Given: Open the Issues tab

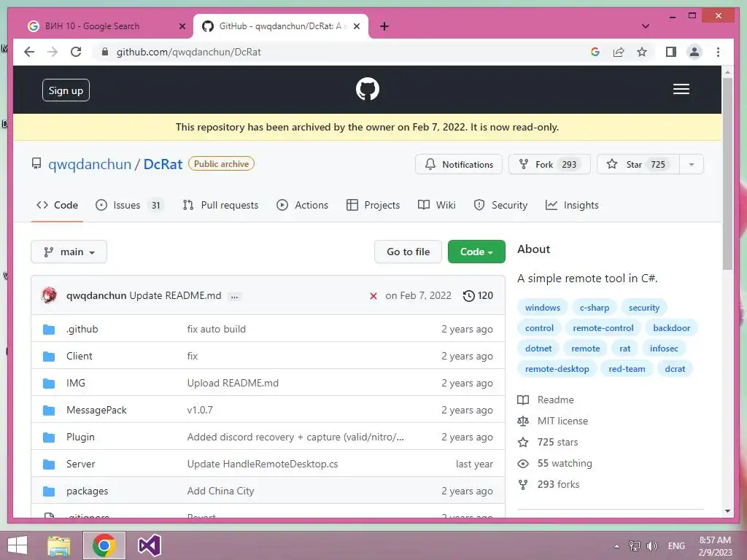Looking at the screenshot, I should 129,205.
